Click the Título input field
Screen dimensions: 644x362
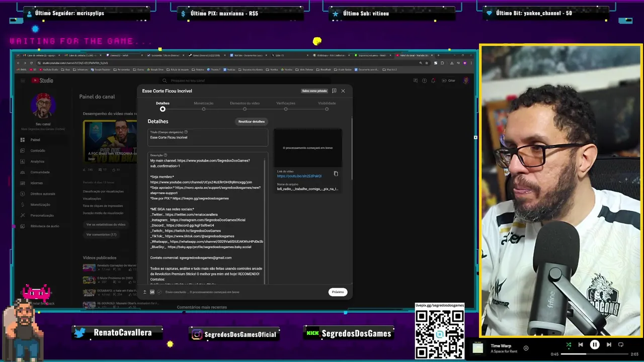point(208,137)
